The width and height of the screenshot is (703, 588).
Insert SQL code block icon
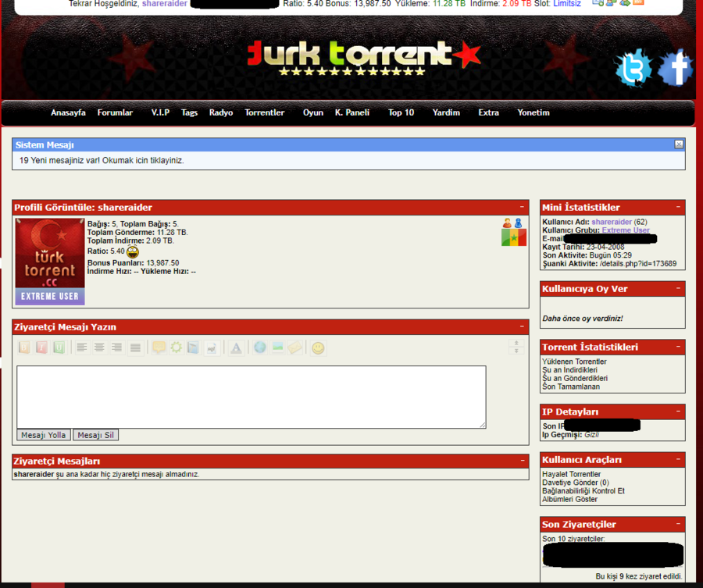click(212, 347)
